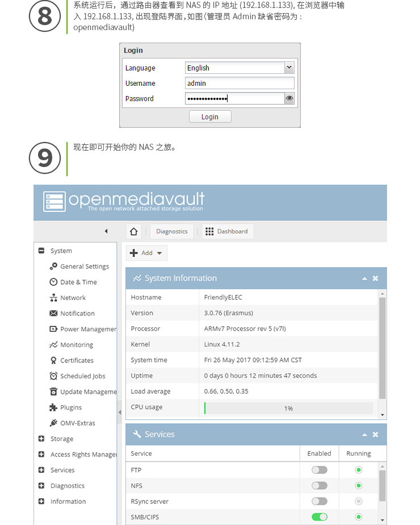
Task: Sort by Running column header
Action: click(359, 453)
